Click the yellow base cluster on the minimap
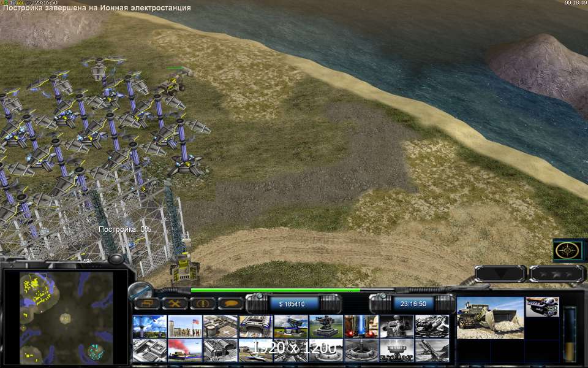 click(36, 290)
